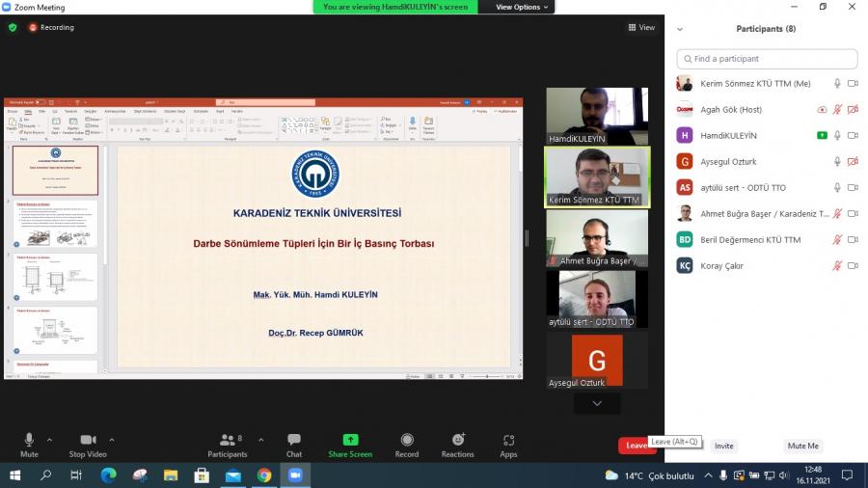
Task: Show more video tiles with the down chevron
Action: click(597, 403)
